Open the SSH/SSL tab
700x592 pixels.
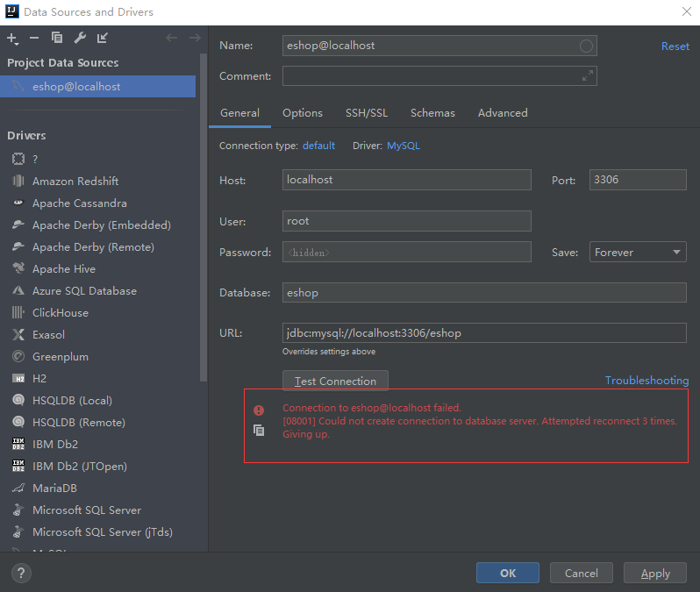[x=367, y=113]
